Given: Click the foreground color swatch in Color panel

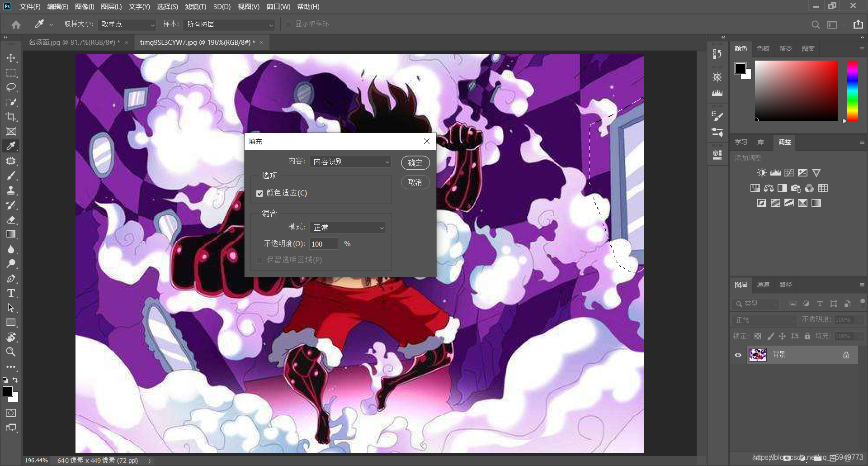Looking at the screenshot, I should click(x=740, y=68).
